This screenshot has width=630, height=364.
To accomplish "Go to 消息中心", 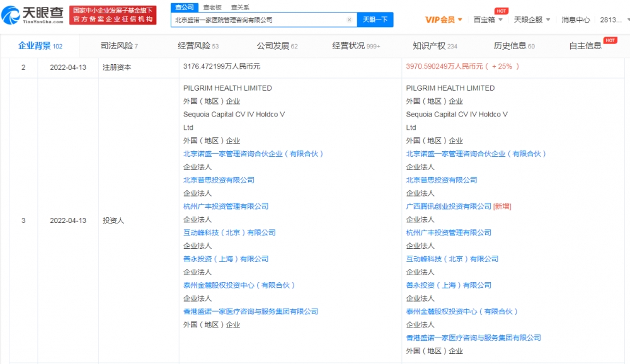I will coord(575,20).
